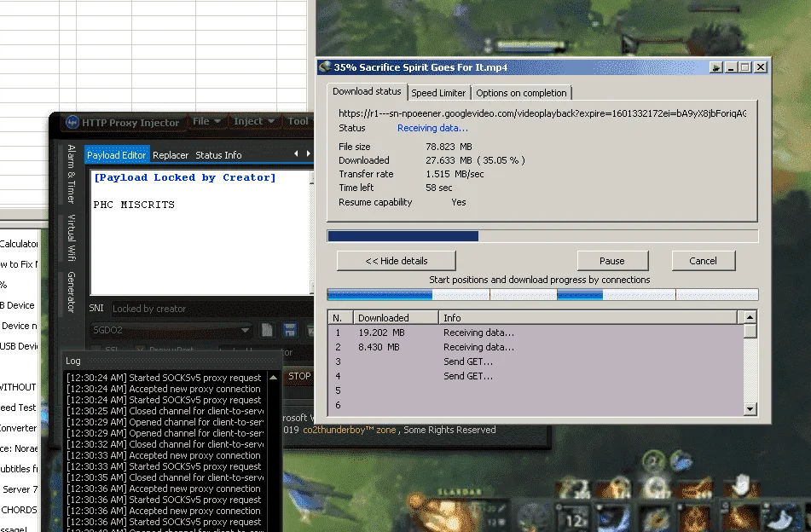Click the 12:30:35 AM Closed channel log entry
The image size is (811, 532).
click(x=165, y=477)
